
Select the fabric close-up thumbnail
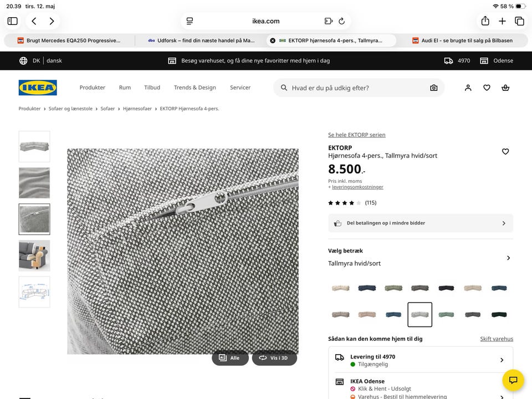coord(34,183)
